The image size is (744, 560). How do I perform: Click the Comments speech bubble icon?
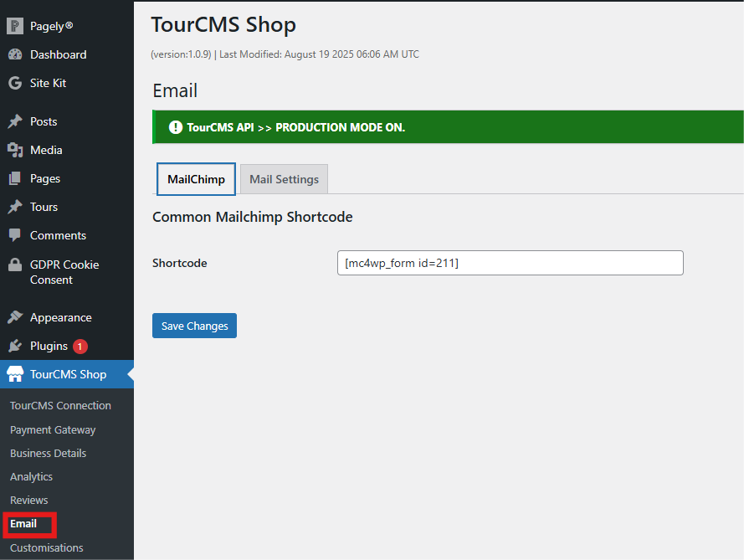point(15,235)
